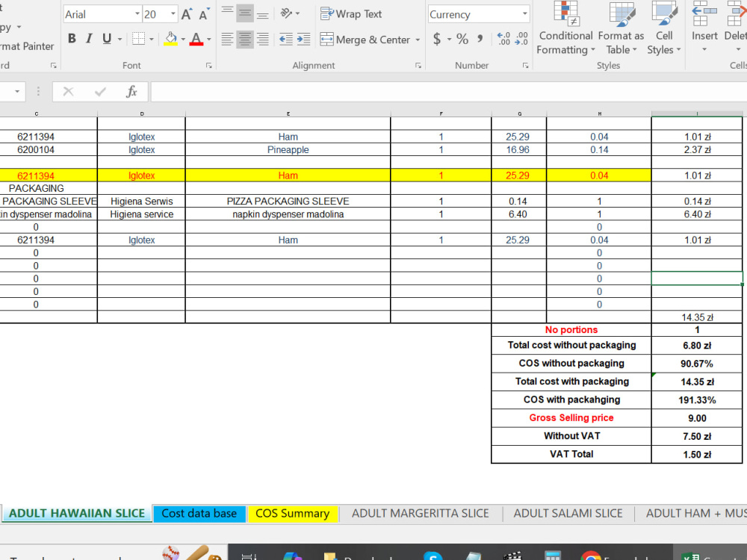
Task: Expand Fill Color dropdown arrow
Action: [x=183, y=39]
